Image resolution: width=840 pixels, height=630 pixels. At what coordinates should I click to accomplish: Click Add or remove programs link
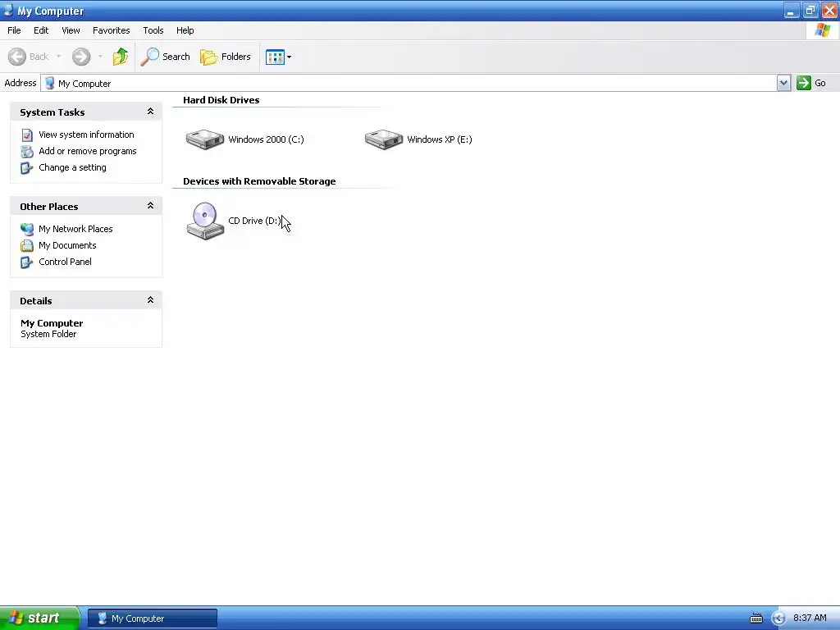click(87, 151)
